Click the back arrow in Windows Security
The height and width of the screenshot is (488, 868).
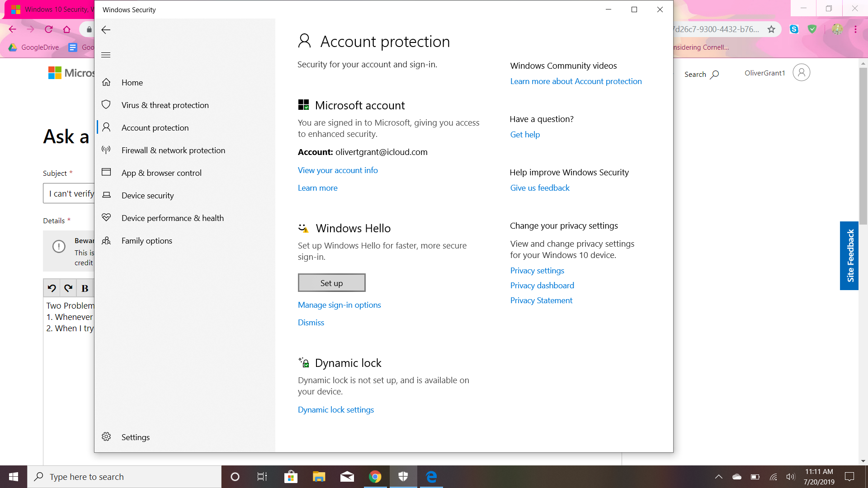(106, 30)
